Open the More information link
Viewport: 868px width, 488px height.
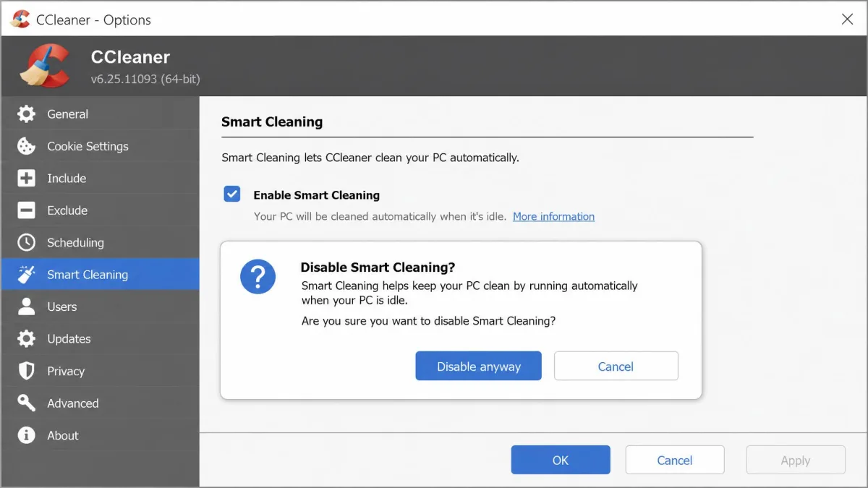click(x=553, y=216)
